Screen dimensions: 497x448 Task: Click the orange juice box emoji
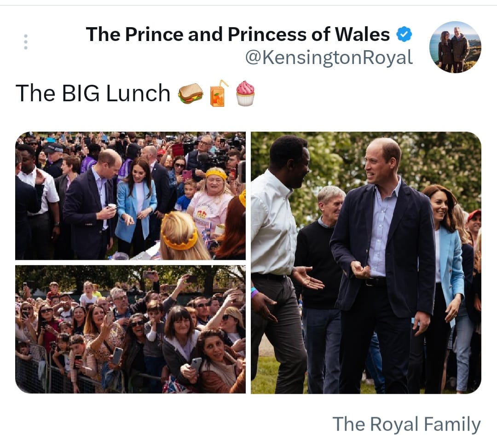219,93
